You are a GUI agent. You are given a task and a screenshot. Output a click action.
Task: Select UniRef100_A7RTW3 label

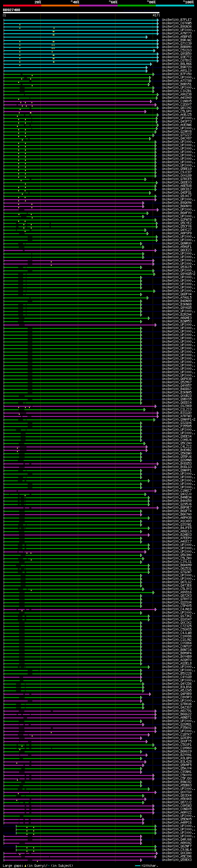click(x=177, y=416)
